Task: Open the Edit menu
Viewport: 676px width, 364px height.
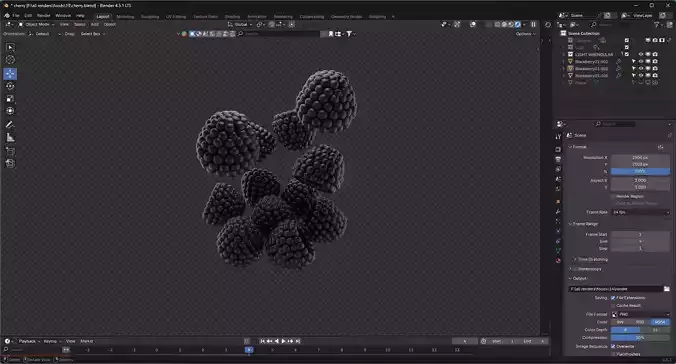Action: tap(28, 16)
